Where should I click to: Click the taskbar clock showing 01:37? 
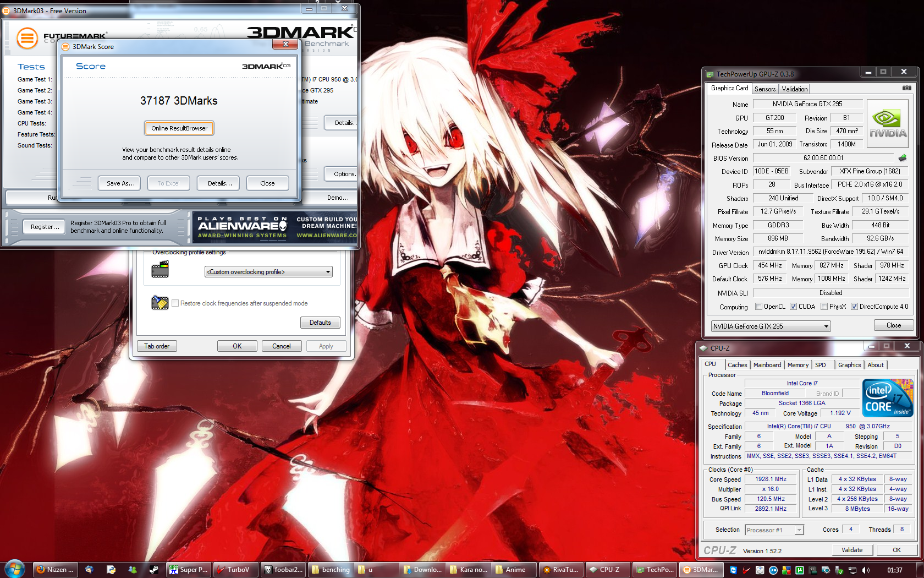894,570
